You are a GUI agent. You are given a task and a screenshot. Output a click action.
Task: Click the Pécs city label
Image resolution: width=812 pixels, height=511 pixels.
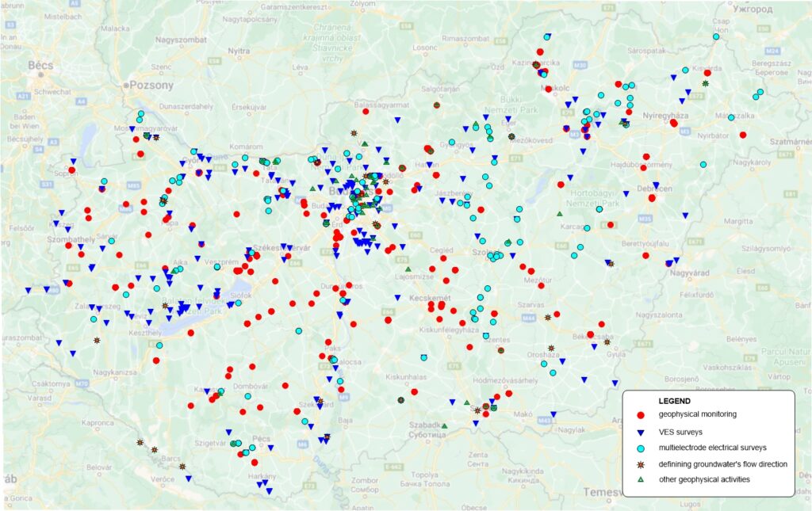coord(261,439)
